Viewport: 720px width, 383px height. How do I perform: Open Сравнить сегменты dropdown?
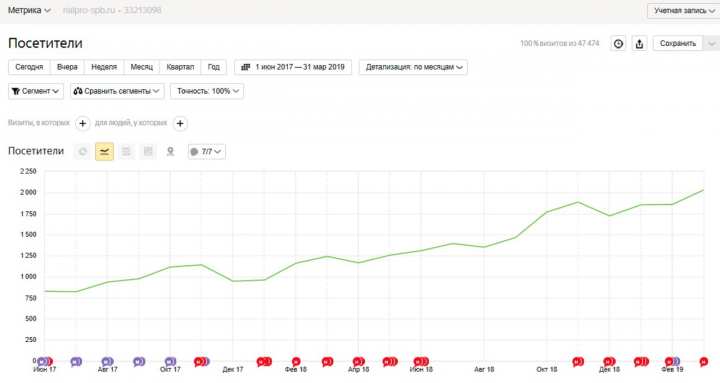117,91
